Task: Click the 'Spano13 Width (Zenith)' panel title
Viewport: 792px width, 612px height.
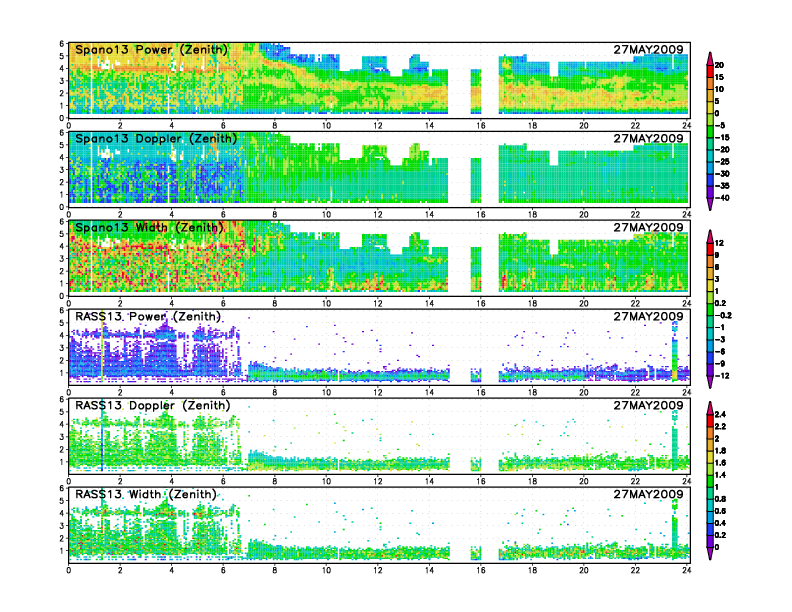Action: [x=150, y=228]
